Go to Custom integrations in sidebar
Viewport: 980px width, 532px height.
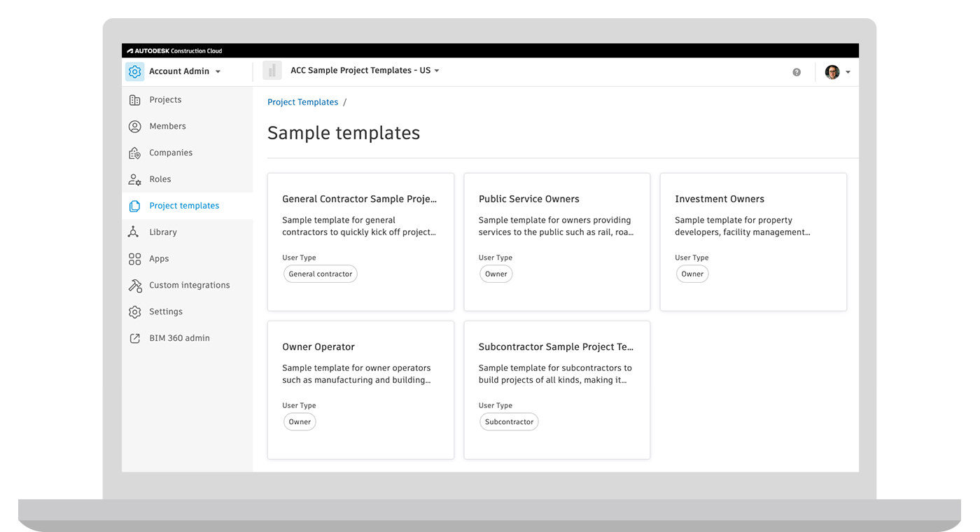188,286
